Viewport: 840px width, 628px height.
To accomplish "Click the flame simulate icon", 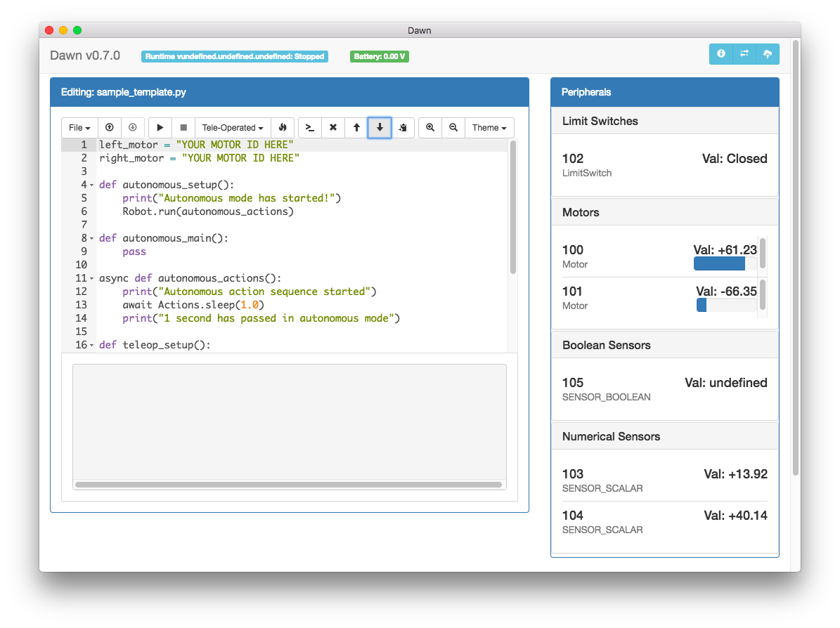I will pyautogui.click(x=283, y=128).
